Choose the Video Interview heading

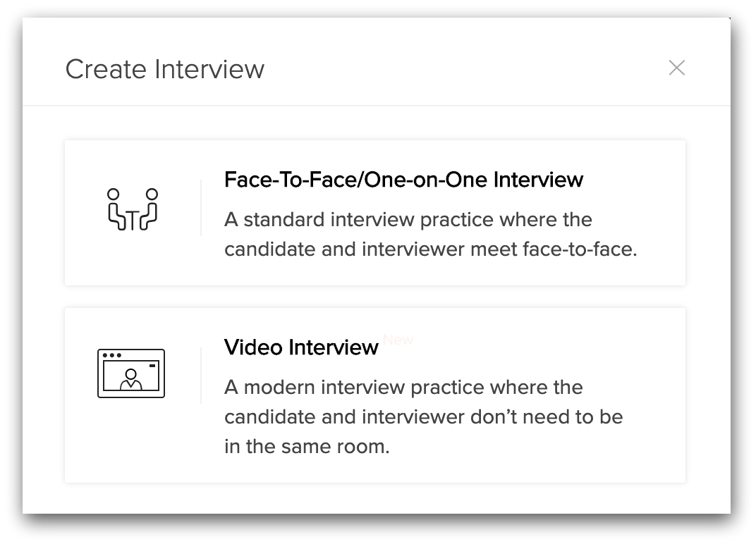point(301,347)
